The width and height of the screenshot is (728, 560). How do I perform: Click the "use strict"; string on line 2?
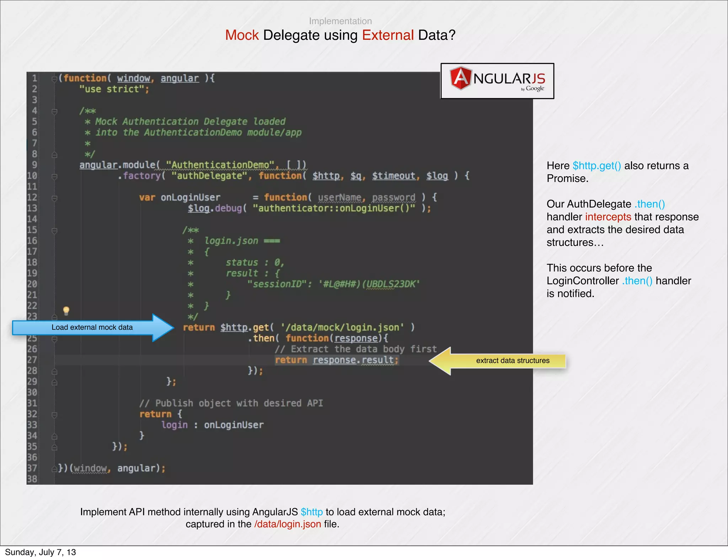(114, 89)
